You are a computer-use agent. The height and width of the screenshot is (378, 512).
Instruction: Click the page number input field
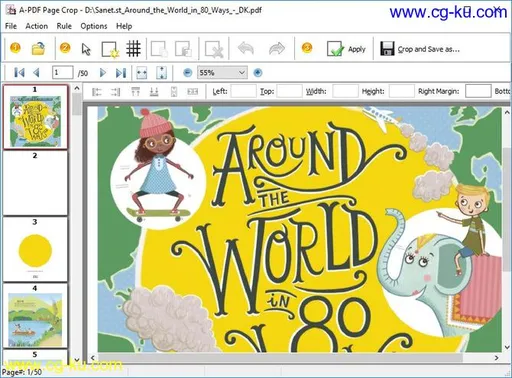62,72
